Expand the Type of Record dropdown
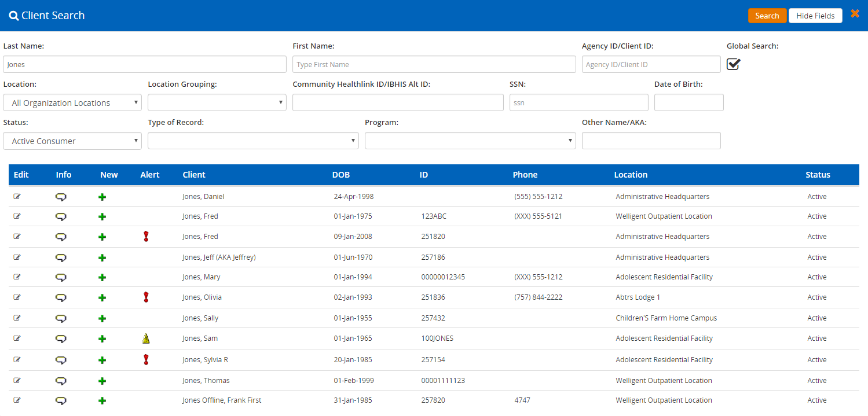Image resolution: width=868 pixels, height=416 pixels. pyautogui.click(x=253, y=141)
